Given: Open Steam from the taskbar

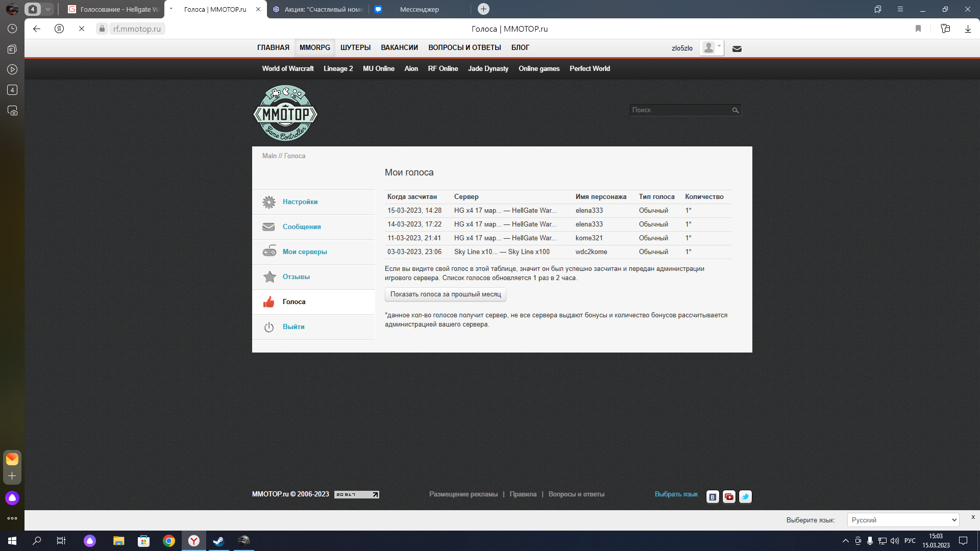Looking at the screenshot, I should coord(219,541).
